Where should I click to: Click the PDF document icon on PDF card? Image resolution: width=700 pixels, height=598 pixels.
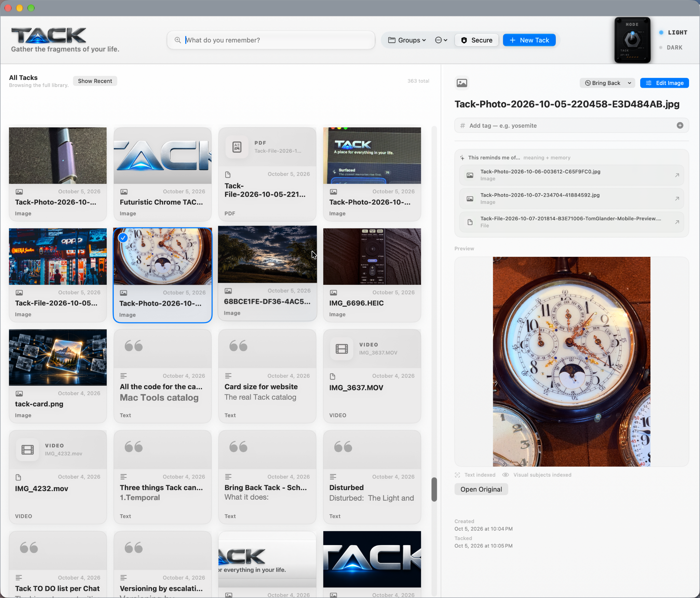click(237, 147)
